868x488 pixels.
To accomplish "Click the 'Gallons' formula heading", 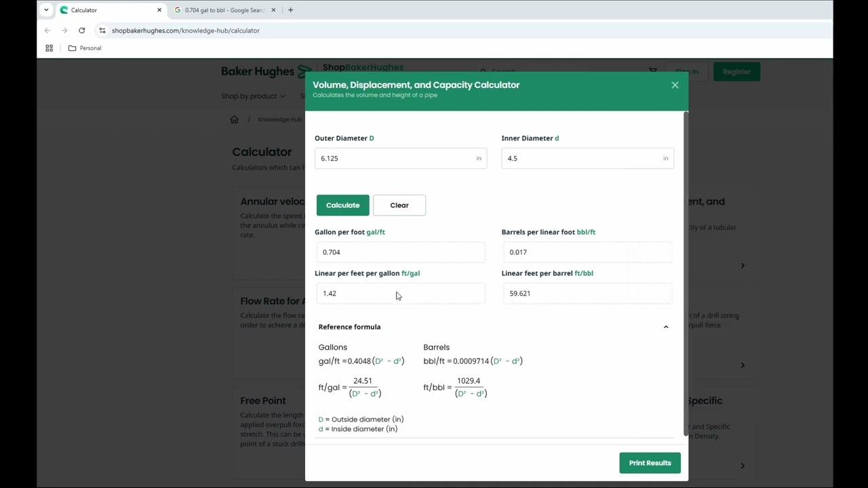I will point(333,347).
